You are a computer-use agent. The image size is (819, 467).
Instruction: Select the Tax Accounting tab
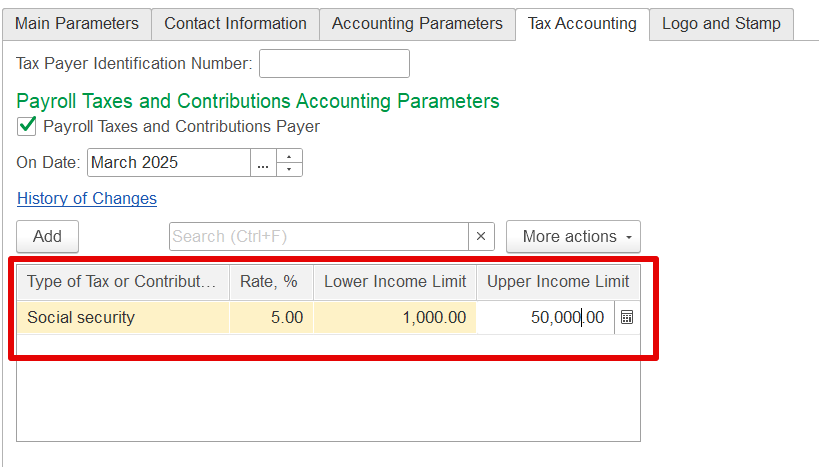click(x=582, y=24)
